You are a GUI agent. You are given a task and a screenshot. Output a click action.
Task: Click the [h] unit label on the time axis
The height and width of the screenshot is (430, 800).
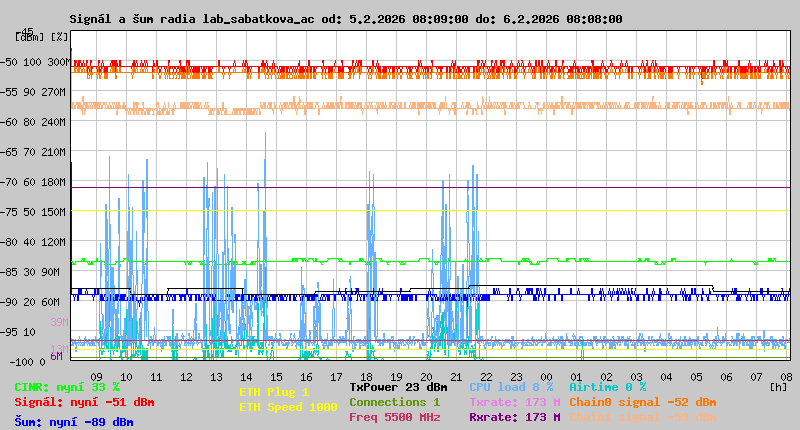point(778,386)
